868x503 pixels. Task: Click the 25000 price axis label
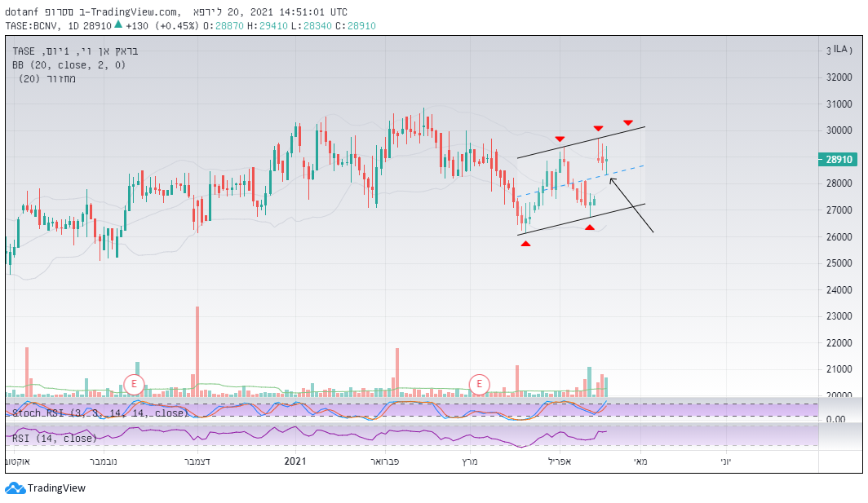pos(839,263)
